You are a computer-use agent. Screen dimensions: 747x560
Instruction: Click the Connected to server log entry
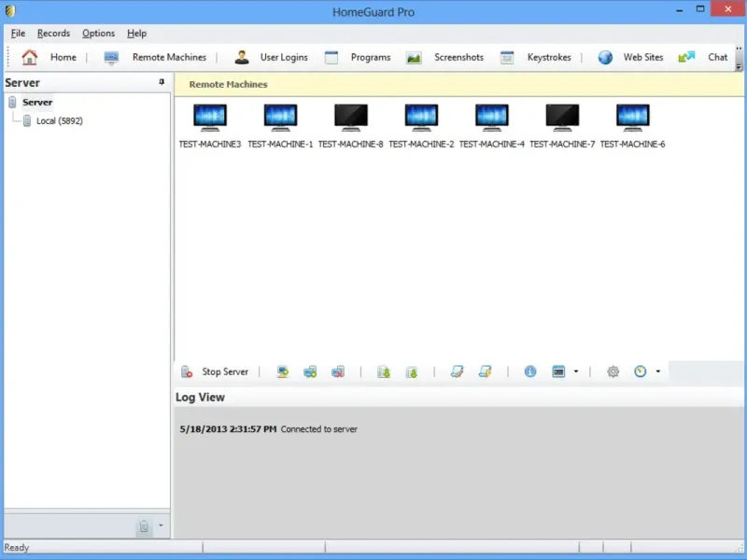(269, 429)
